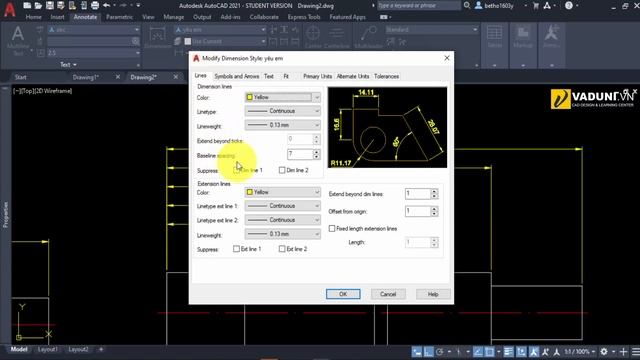Click Extend beyond dim lines value field
Viewport: 640px width, 360px height.
[418, 193]
